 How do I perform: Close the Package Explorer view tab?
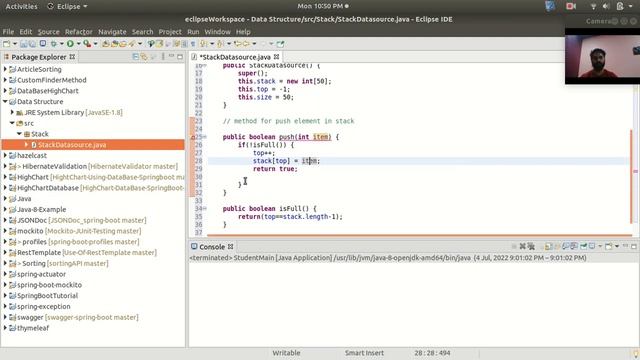pyautogui.click(x=72, y=57)
